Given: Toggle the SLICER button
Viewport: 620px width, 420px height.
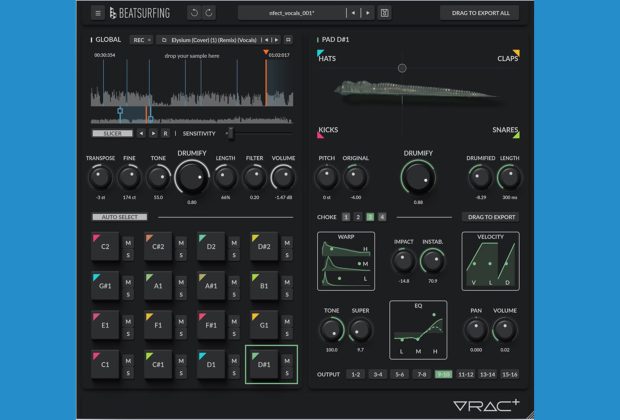Looking at the screenshot, I should 113,133.
